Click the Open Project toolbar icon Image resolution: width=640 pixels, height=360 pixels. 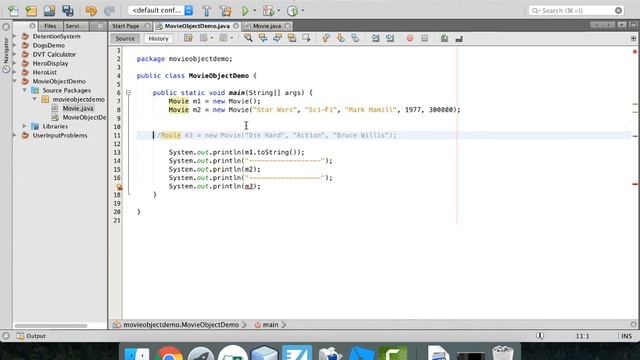49,11
